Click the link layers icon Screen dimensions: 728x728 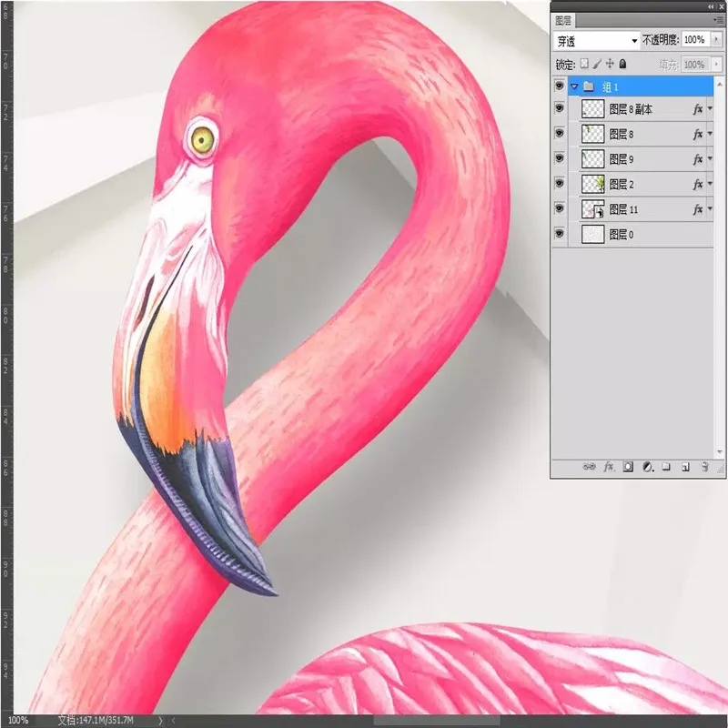tap(589, 467)
